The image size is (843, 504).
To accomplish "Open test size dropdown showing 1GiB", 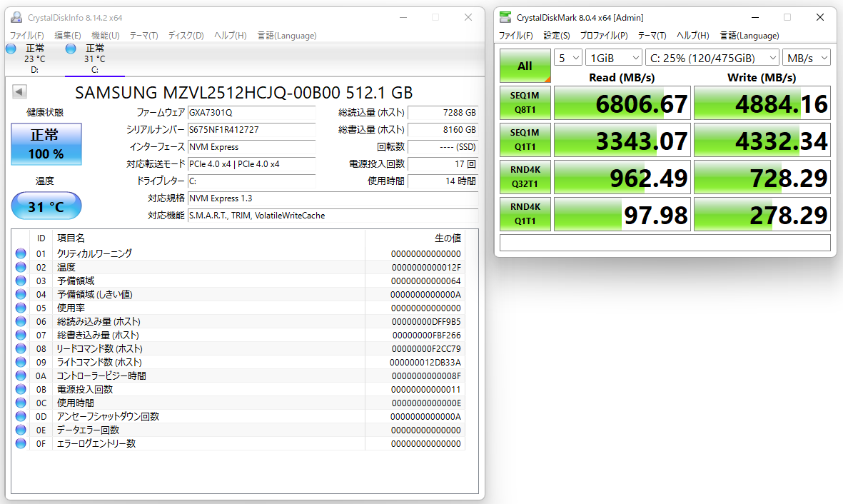I will pos(614,58).
